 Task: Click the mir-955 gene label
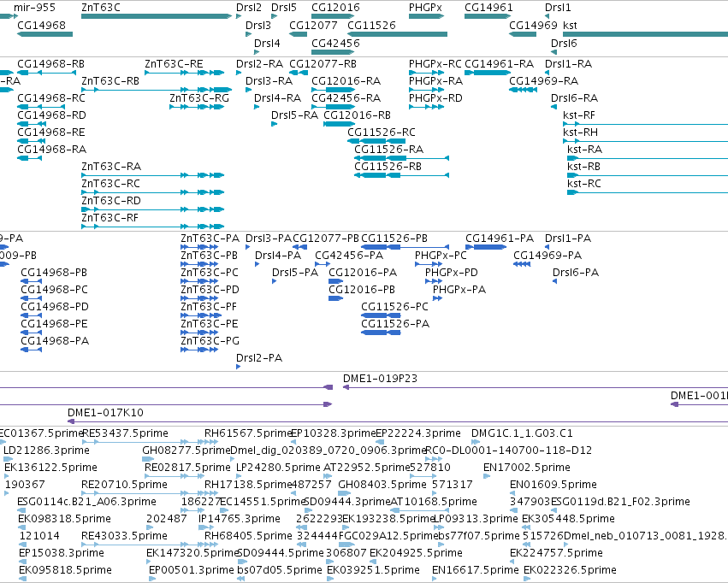point(34,8)
